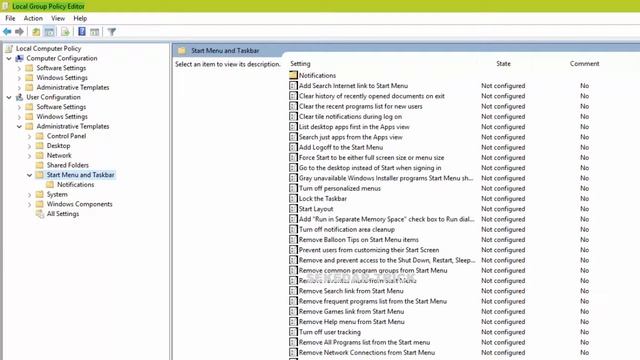640x360 pixels.
Task: Click the folder icon in Start Menu and Taskbar header
Action: coord(182,51)
